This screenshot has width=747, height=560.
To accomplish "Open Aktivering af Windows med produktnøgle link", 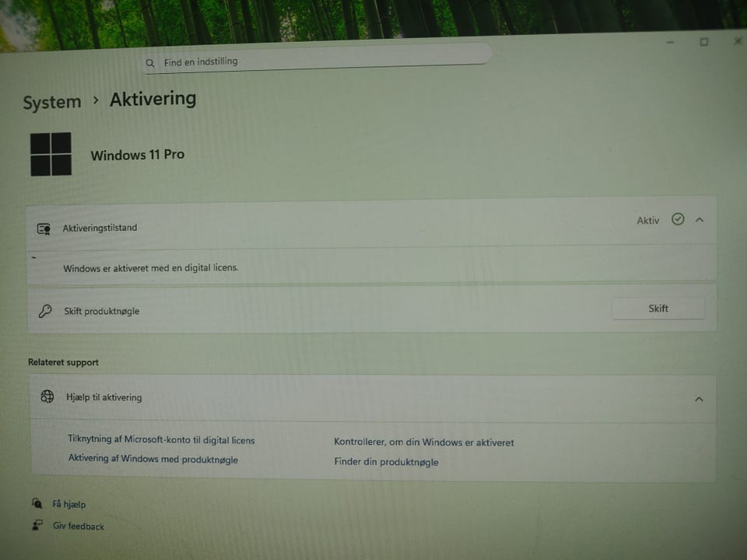I will pos(153,459).
